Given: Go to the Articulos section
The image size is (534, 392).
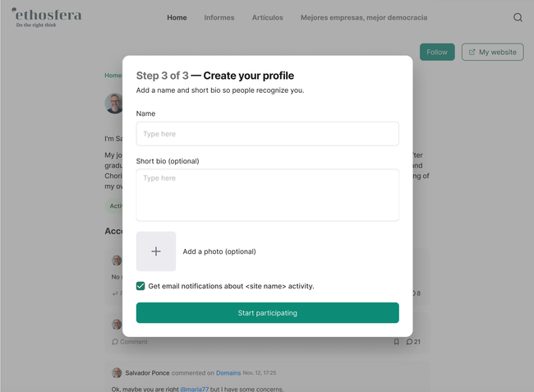Looking at the screenshot, I should click(x=267, y=17).
